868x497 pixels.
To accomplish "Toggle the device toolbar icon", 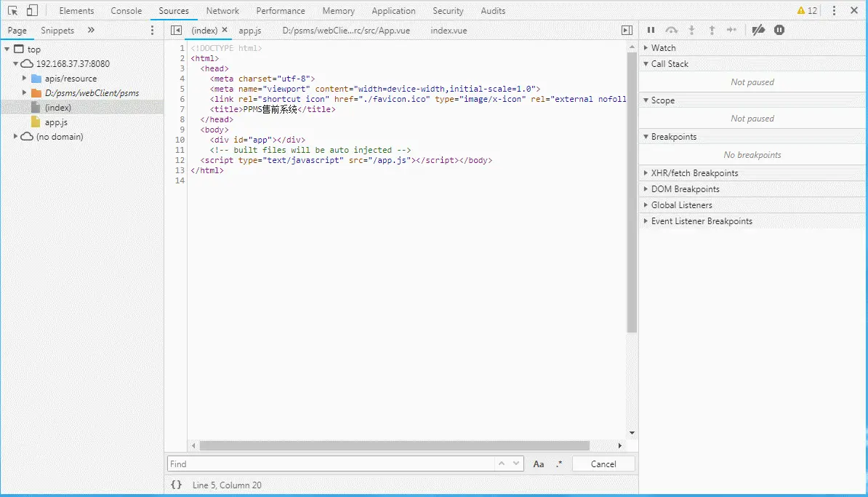I will 33,10.
